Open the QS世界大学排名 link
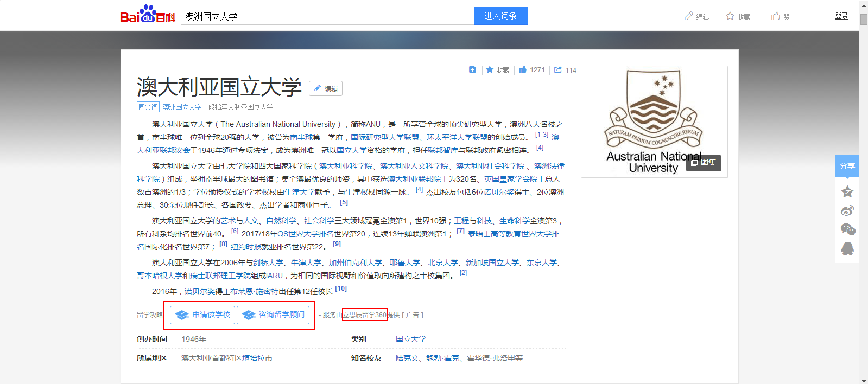The height and width of the screenshot is (384, 868). click(x=306, y=234)
